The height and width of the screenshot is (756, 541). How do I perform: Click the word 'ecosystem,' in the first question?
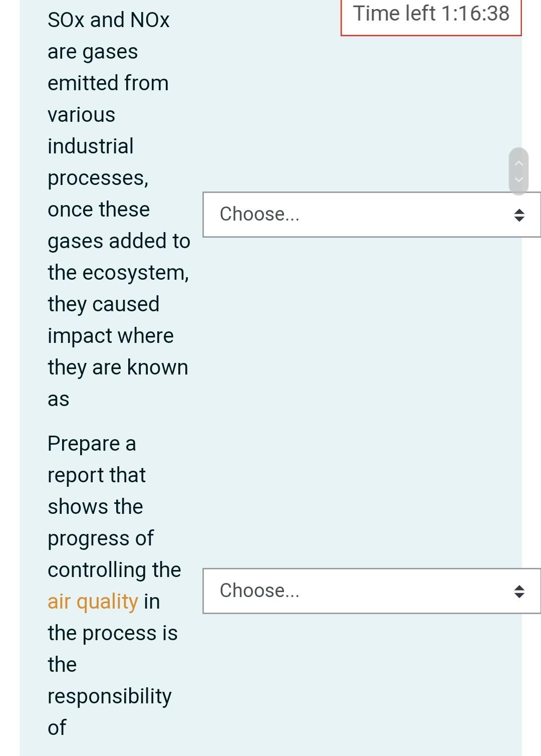coord(136,273)
